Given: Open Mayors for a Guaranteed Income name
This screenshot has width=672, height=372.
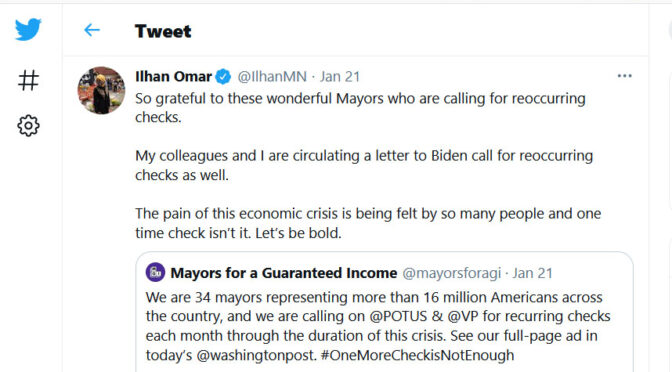Looking at the screenshot, I should tap(284, 273).
